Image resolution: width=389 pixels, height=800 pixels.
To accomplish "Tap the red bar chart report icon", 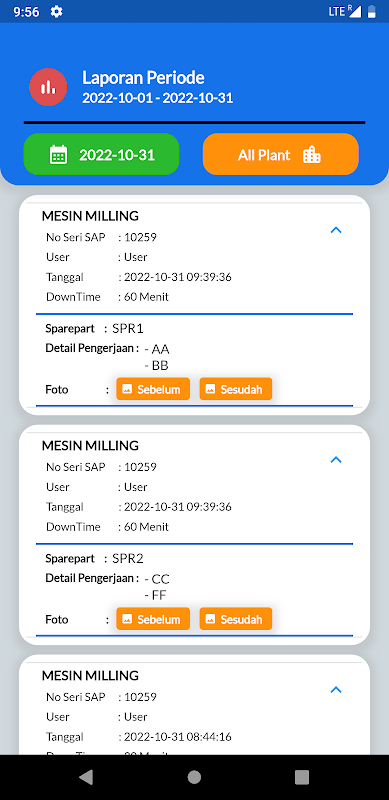I will click(x=48, y=87).
